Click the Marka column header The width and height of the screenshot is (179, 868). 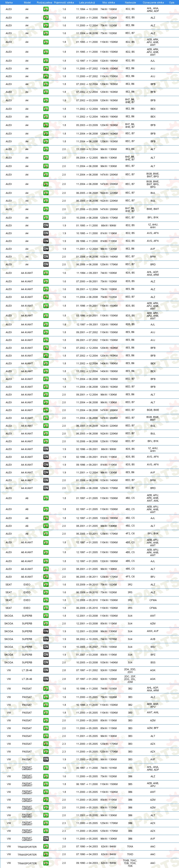9,2
